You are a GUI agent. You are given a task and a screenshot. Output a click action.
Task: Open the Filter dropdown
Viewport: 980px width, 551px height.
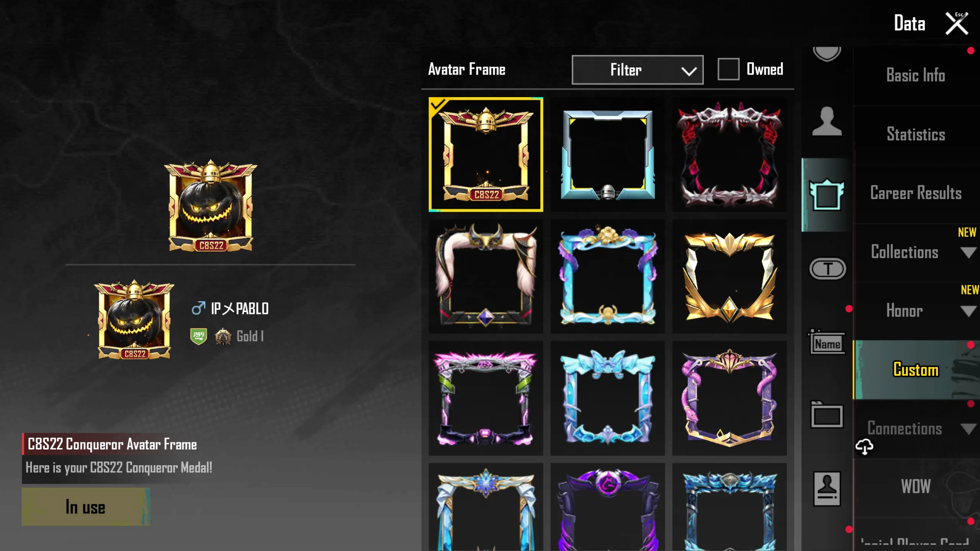(x=637, y=70)
